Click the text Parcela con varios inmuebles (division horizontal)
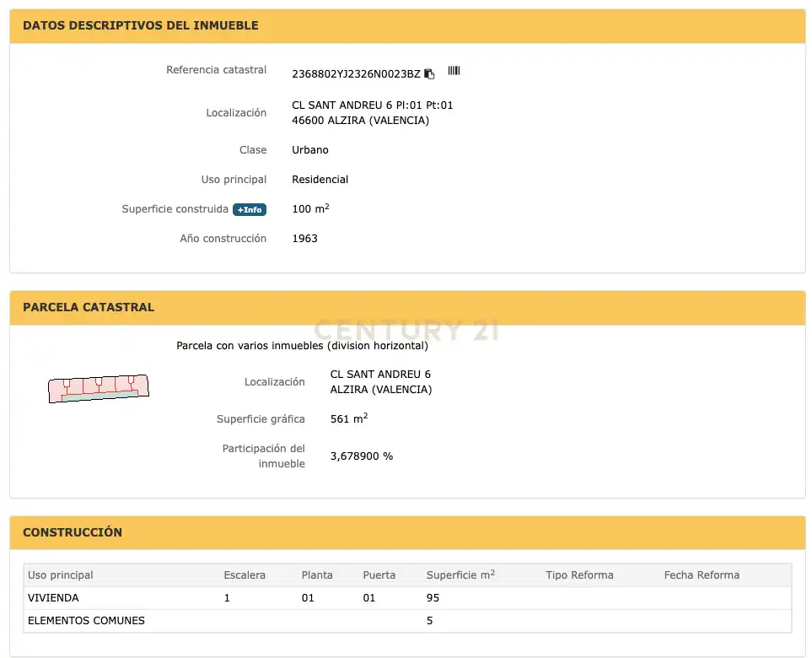The width and height of the screenshot is (812, 658). [303, 346]
